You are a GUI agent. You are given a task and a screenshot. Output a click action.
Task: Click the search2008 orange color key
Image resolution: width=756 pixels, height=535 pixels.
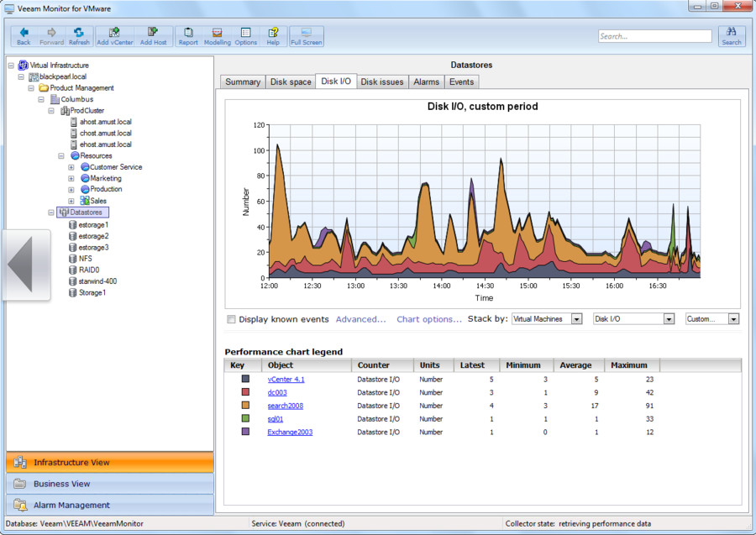(x=245, y=406)
